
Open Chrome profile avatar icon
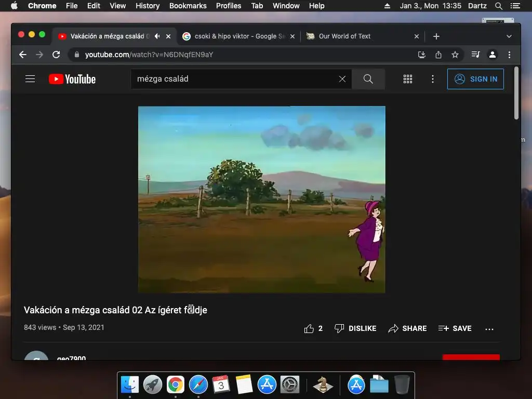pos(493,55)
